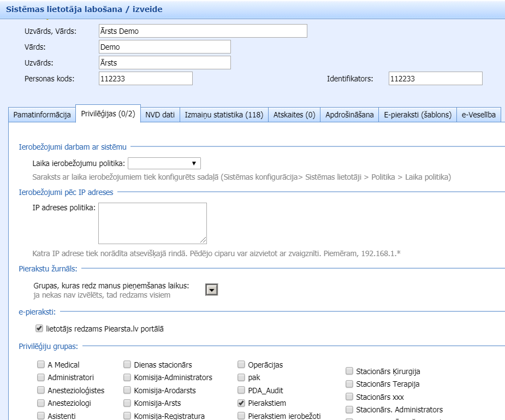Click the IP adreses politika text area
The image size is (505, 420).
coord(152,223)
